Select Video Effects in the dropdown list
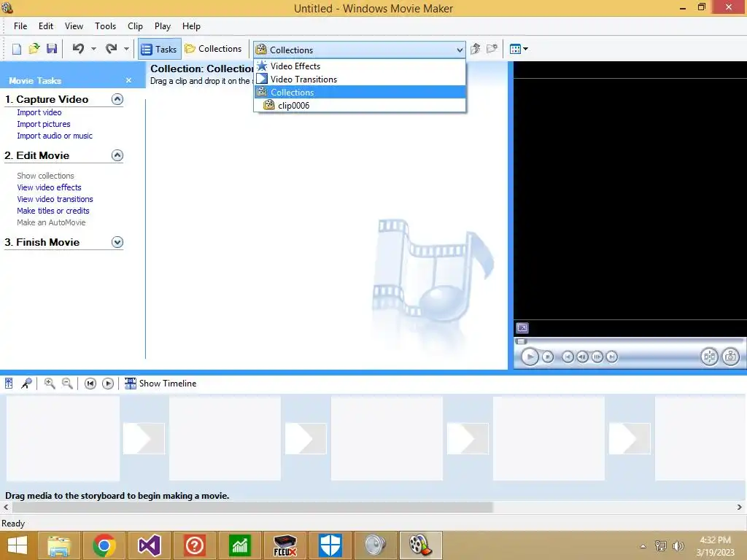747x560 pixels. point(360,66)
